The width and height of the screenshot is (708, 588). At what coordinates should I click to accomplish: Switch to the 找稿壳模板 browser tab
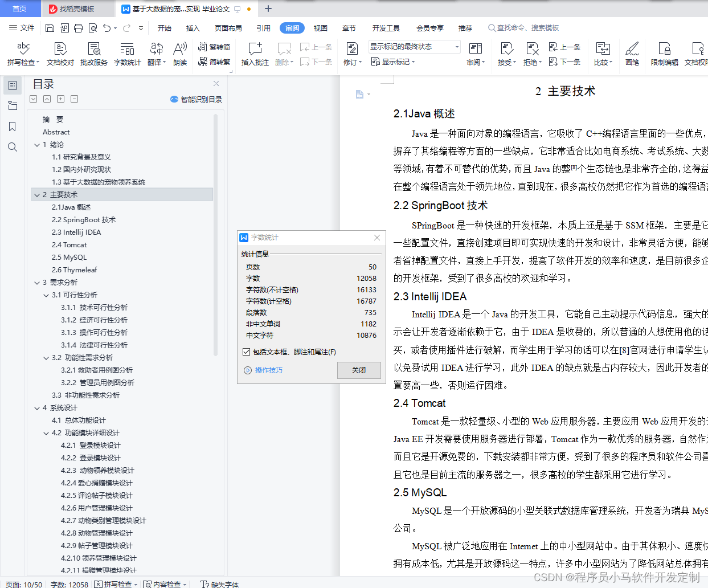pyautogui.click(x=76, y=9)
